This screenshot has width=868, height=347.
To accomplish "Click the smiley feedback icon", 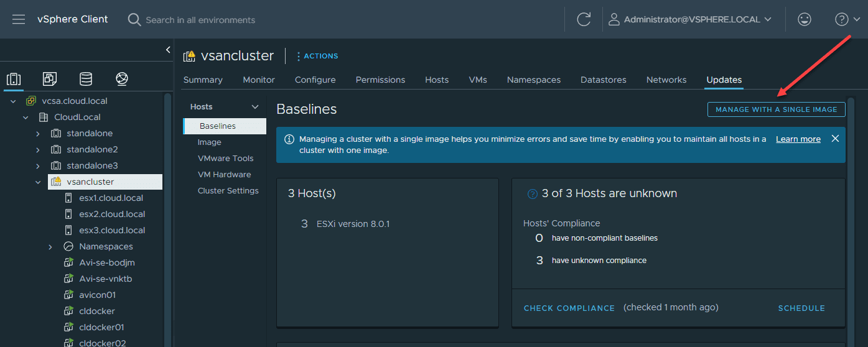I will pos(805,19).
